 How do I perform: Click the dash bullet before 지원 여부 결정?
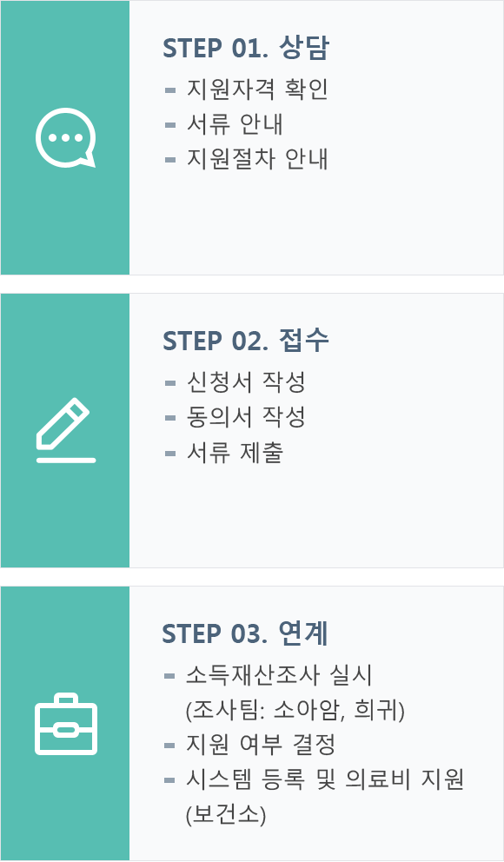(169, 746)
